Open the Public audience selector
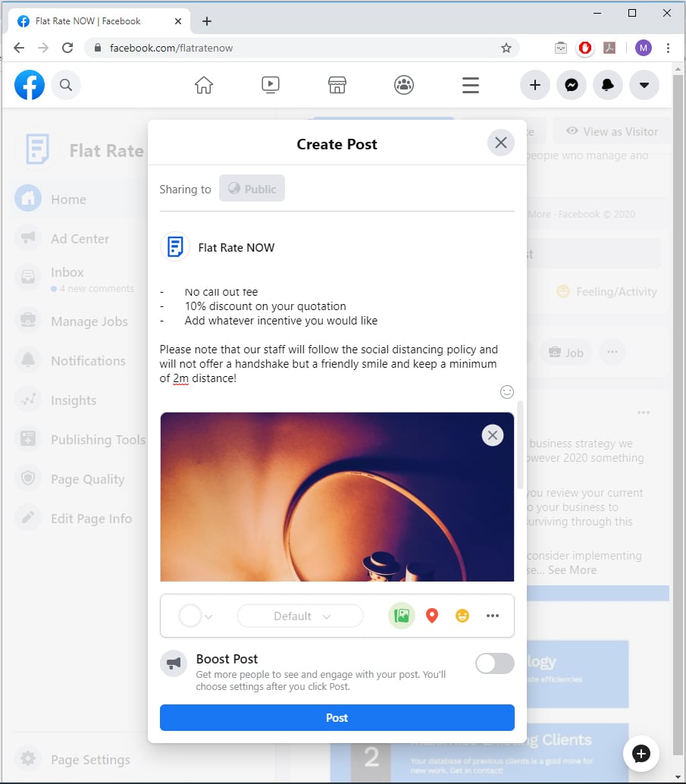The width and height of the screenshot is (686, 784). click(x=252, y=189)
